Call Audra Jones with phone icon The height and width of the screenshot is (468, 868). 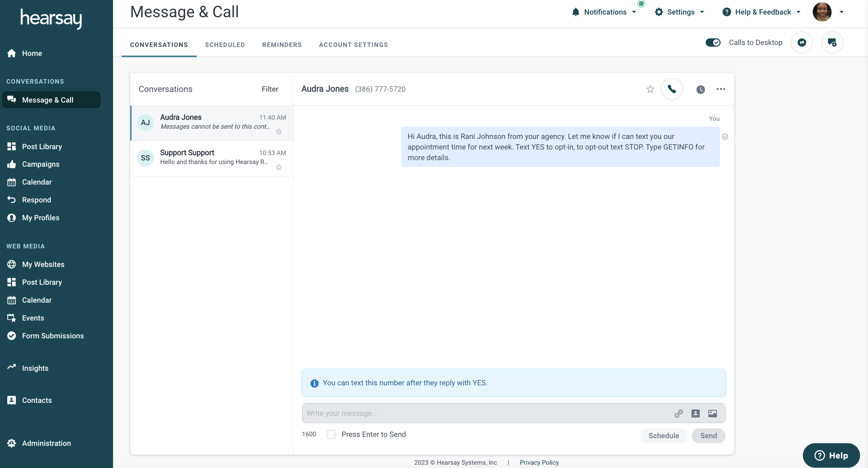click(672, 89)
